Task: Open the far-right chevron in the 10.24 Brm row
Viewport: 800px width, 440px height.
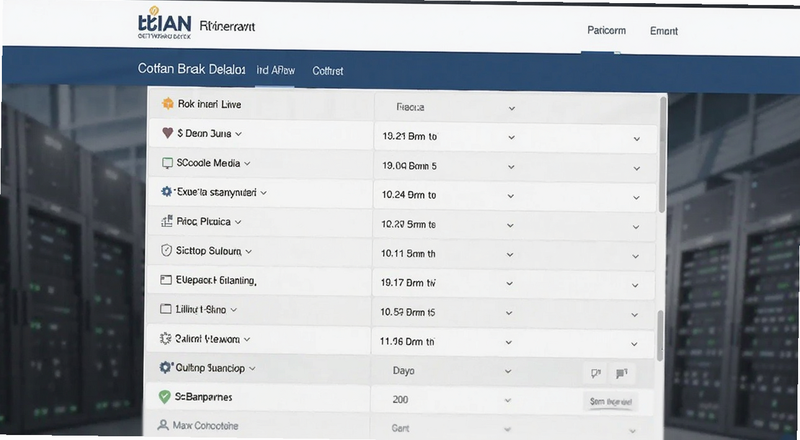Action: tap(636, 198)
